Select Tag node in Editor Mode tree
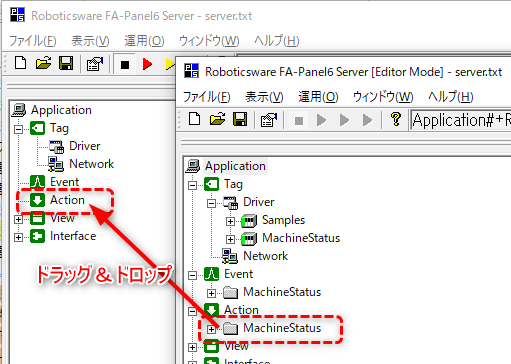Viewport: 511px width, 364px height. (x=233, y=184)
